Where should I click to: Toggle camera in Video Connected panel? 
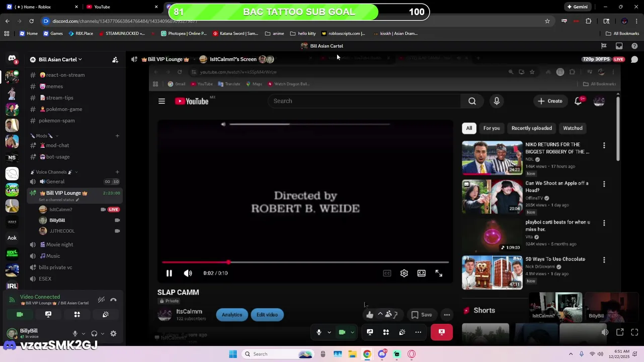coord(20,314)
